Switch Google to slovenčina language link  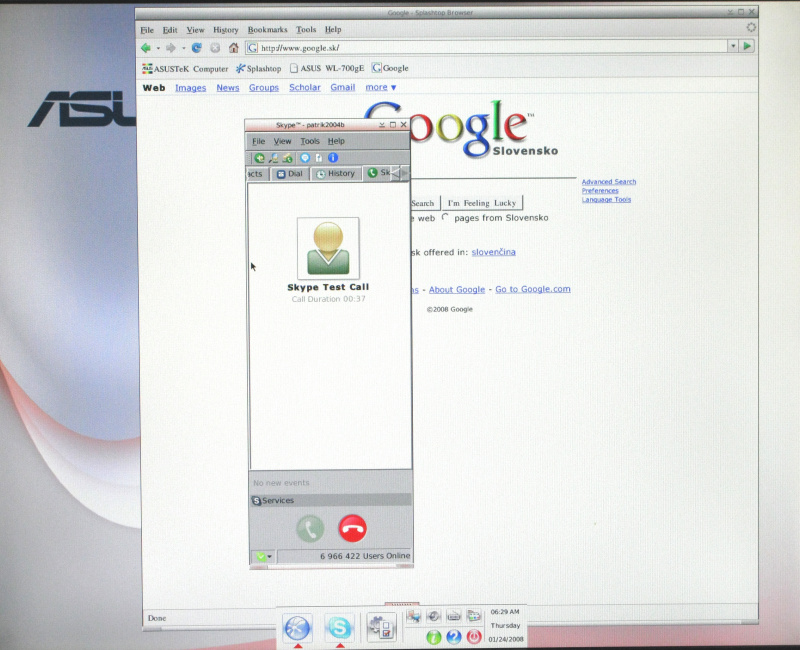(493, 252)
